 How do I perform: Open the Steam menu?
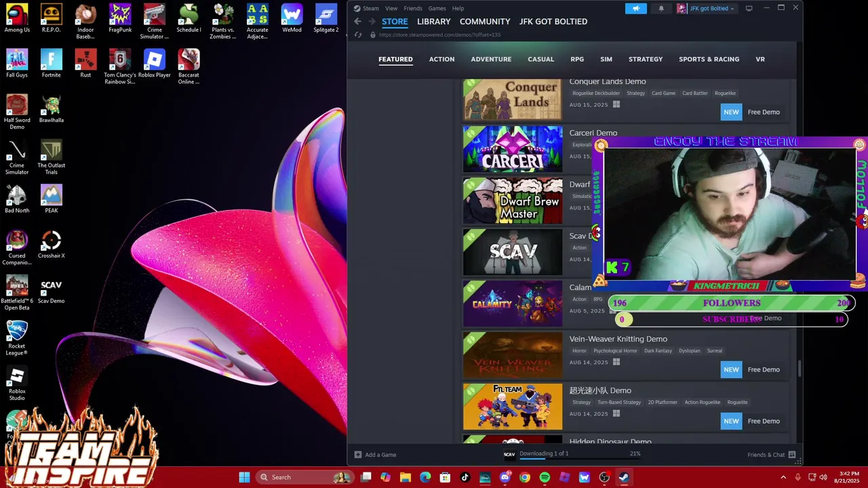coord(371,8)
